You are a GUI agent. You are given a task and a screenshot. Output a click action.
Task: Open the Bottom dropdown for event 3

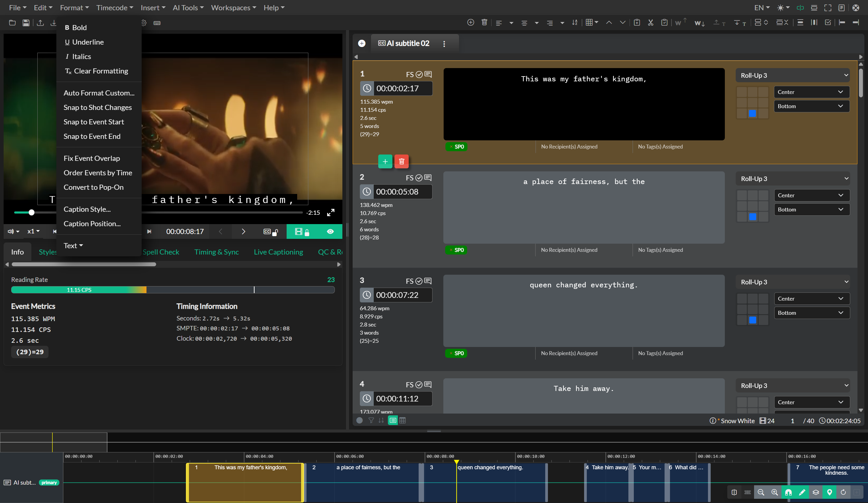click(x=812, y=313)
